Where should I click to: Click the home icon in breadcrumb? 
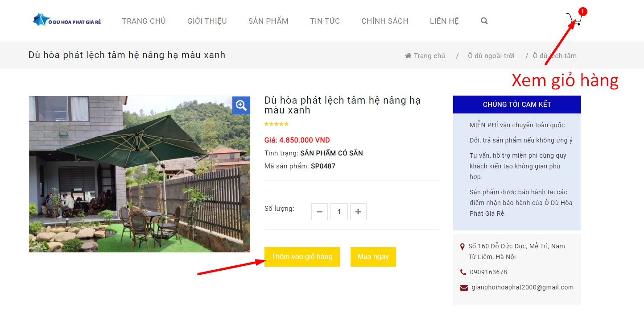[408, 56]
